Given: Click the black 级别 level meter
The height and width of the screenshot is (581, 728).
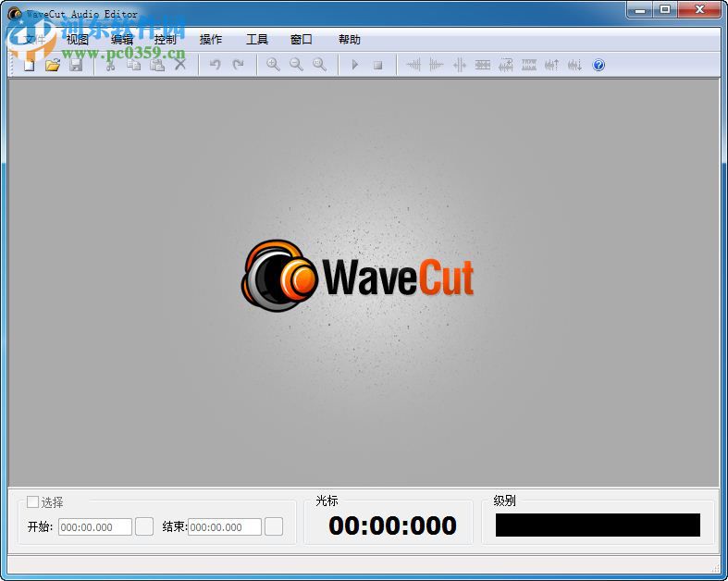Looking at the screenshot, I should coord(598,525).
